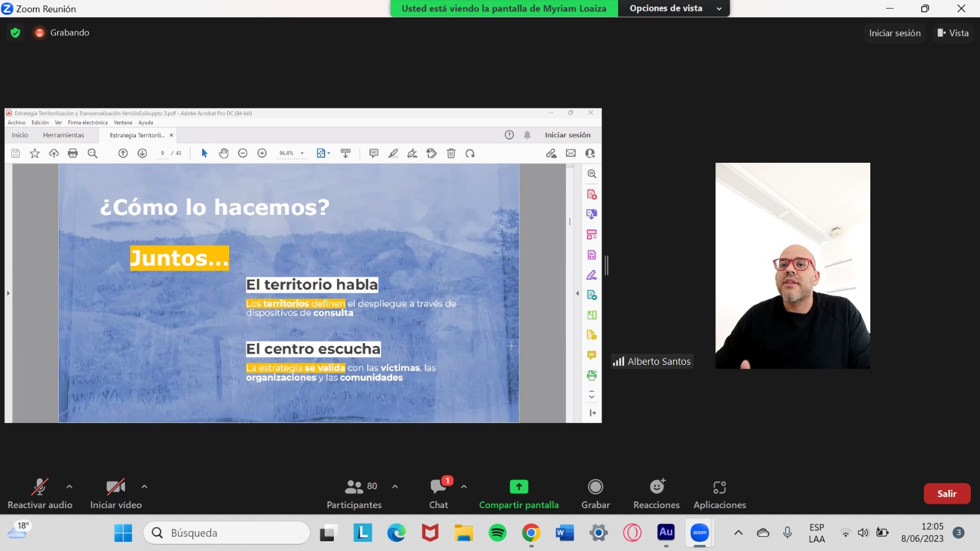Click the Grabar record button
Image resolution: width=980 pixels, height=551 pixels.
coord(595,493)
